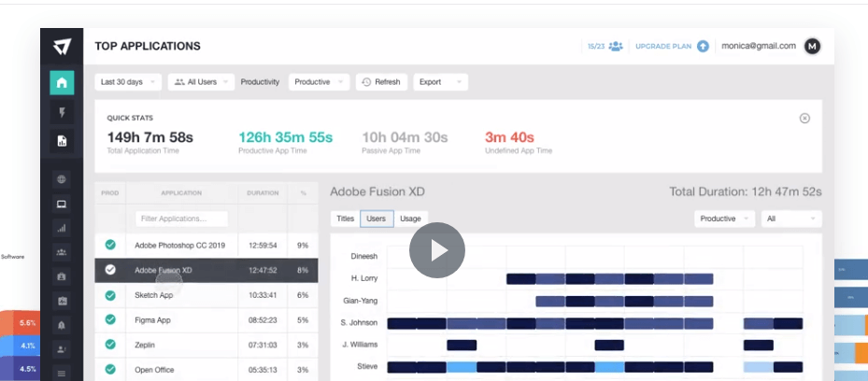The width and height of the screenshot is (868, 381).
Task: Open the single user sidebar icon
Action: click(62, 349)
